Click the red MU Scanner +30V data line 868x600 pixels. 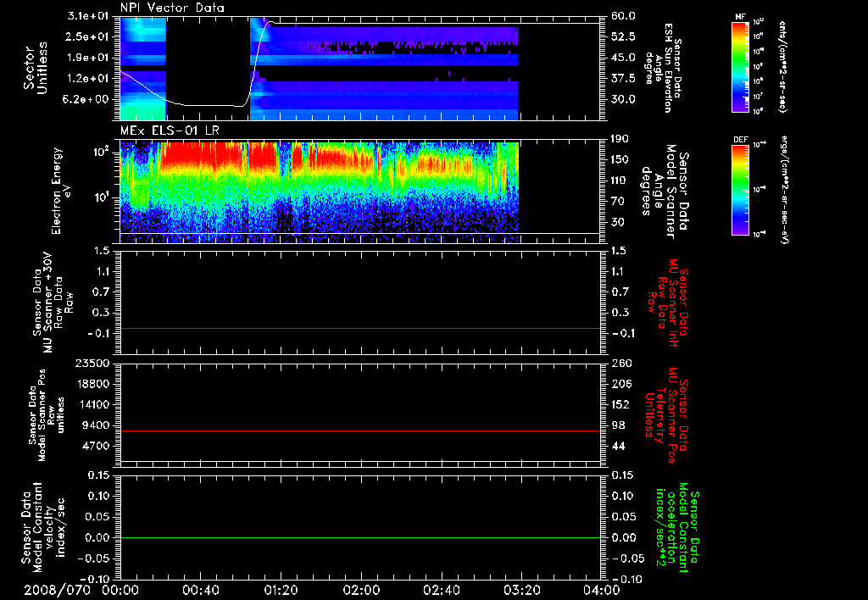click(x=359, y=328)
